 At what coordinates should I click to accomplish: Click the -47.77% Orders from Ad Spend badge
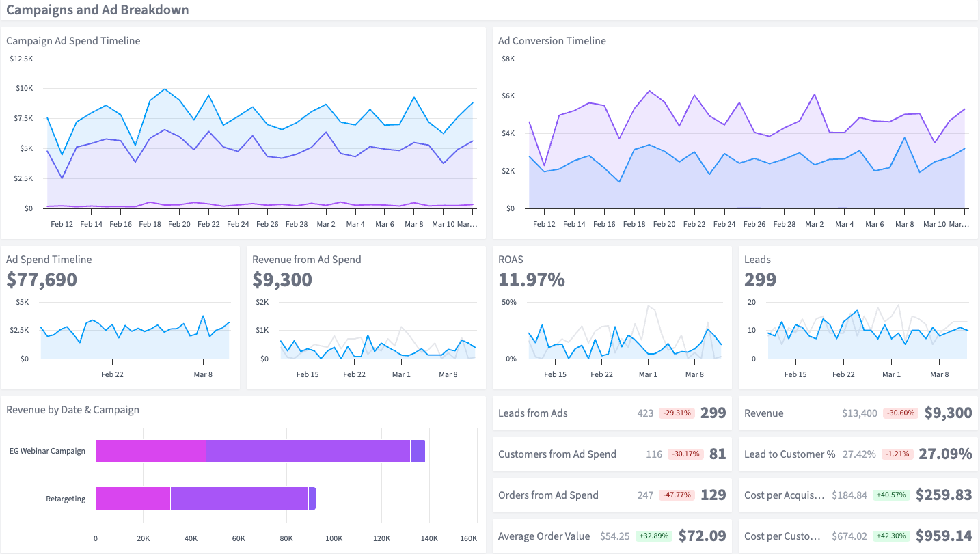(x=677, y=495)
